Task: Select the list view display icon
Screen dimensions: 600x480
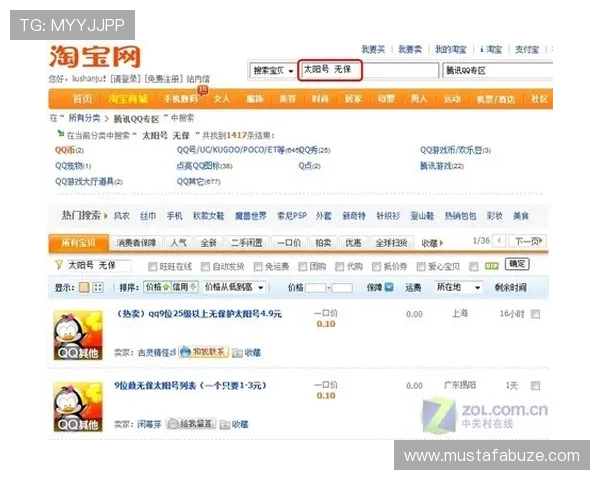Action: click(84, 287)
